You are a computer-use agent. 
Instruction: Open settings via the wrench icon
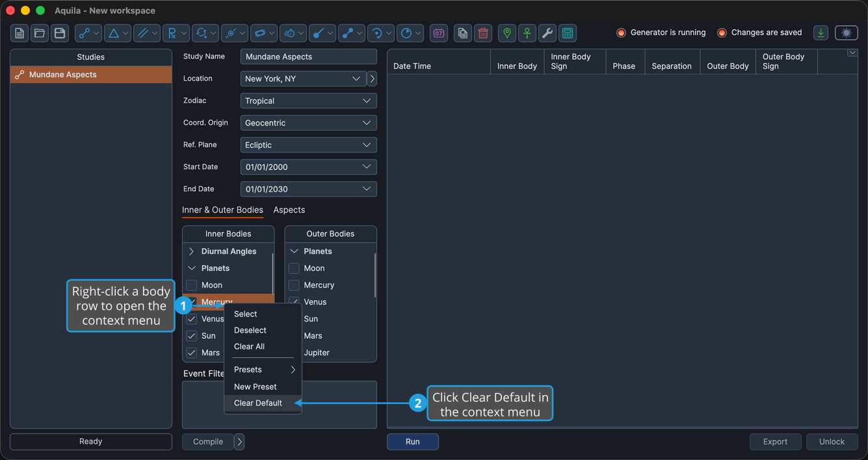point(547,33)
